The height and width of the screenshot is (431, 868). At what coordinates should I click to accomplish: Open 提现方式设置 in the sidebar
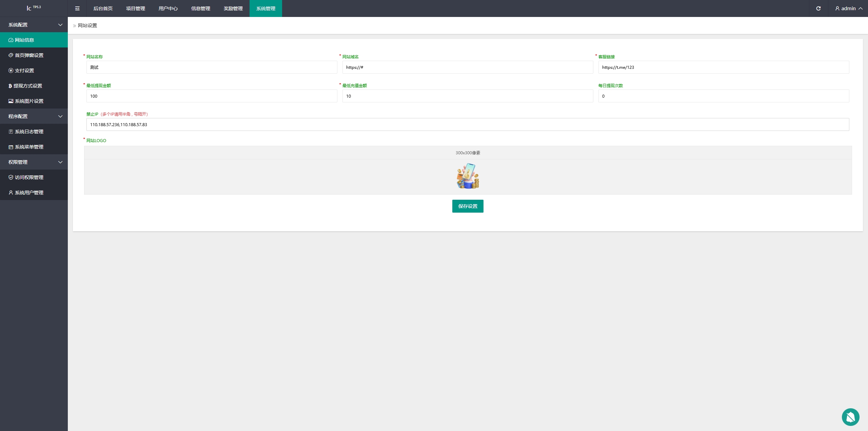(x=34, y=86)
